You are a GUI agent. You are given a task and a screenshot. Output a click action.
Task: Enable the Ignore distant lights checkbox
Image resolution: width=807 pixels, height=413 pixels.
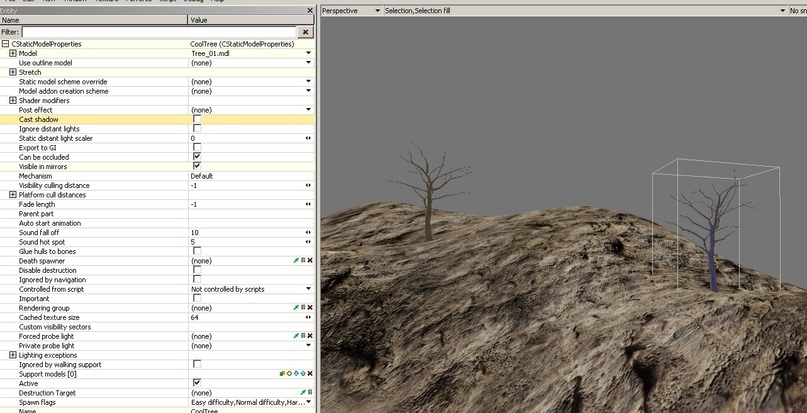tap(197, 129)
